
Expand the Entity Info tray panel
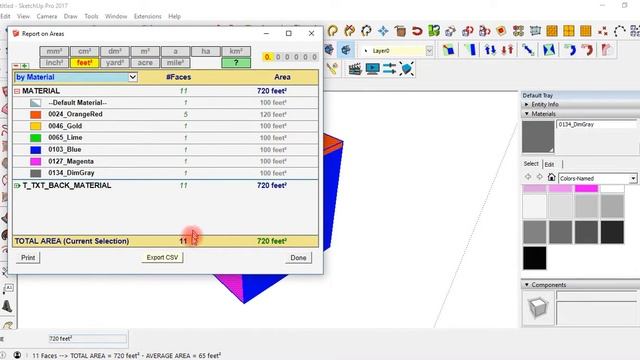tap(527, 104)
